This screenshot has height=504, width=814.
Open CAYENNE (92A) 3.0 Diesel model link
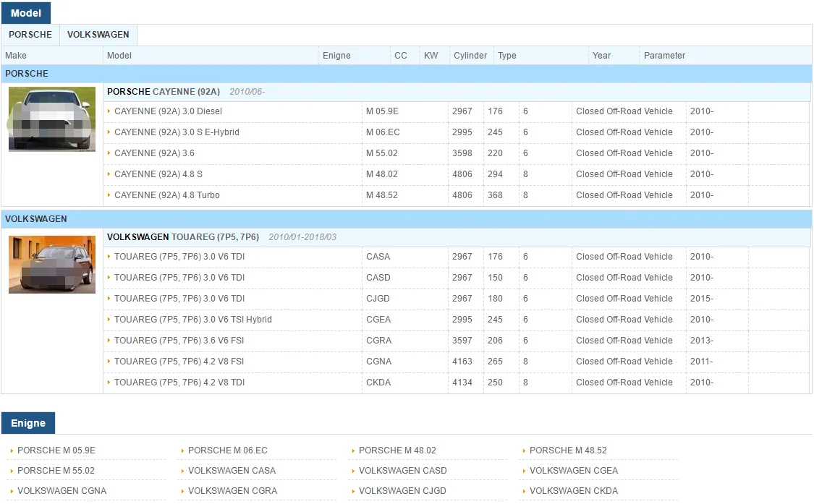[168, 111]
